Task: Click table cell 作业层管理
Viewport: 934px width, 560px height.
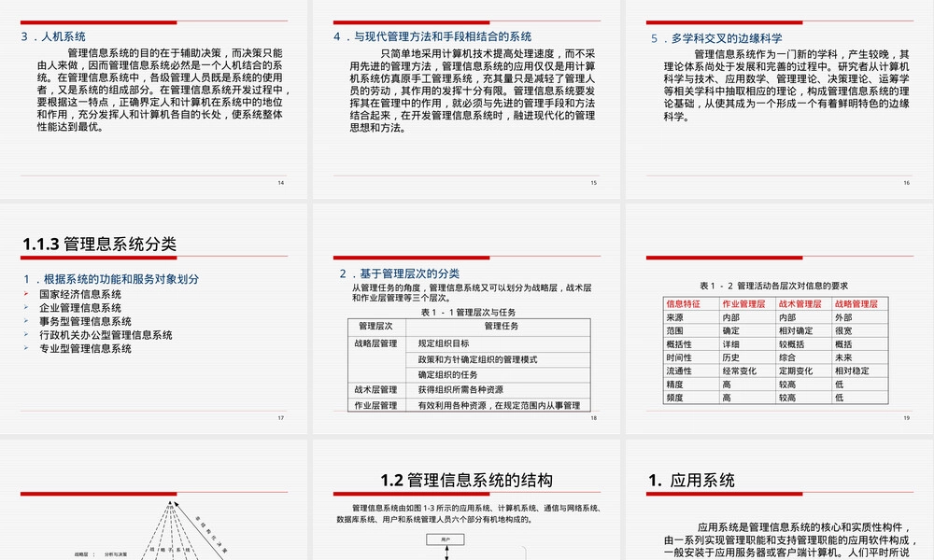Action: 375,405
